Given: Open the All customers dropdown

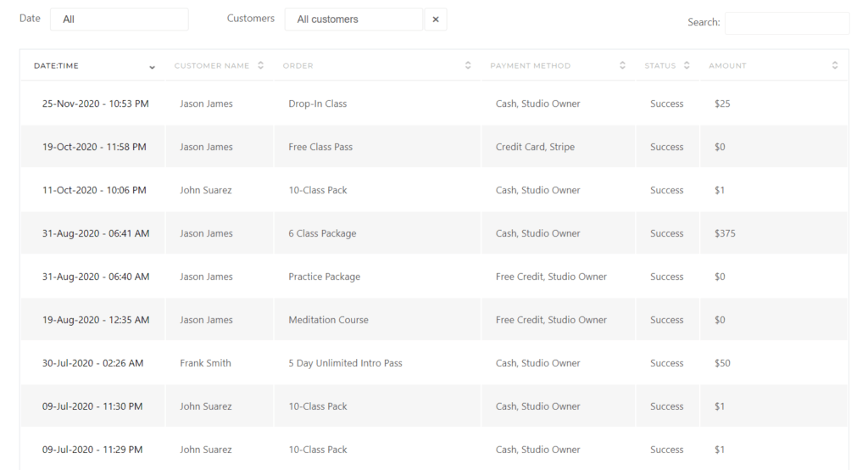Looking at the screenshot, I should pyautogui.click(x=353, y=20).
